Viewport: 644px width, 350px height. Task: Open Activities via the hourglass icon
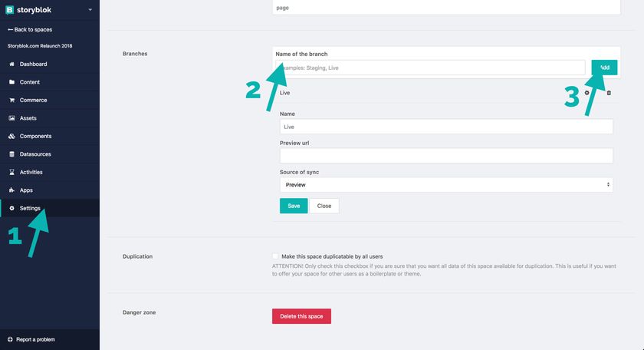pyautogui.click(x=11, y=173)
